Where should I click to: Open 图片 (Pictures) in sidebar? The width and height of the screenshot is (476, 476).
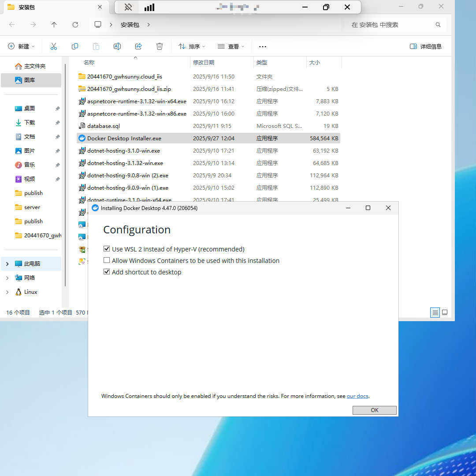30,151
